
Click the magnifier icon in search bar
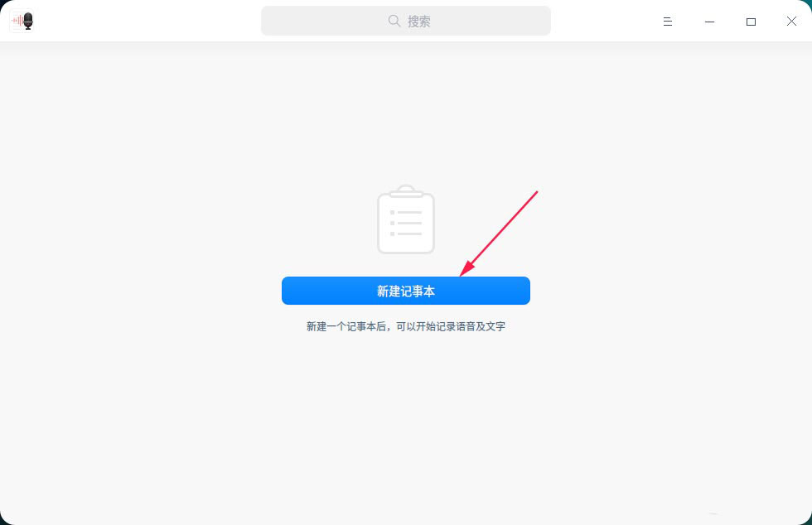[x=394, y=21]
